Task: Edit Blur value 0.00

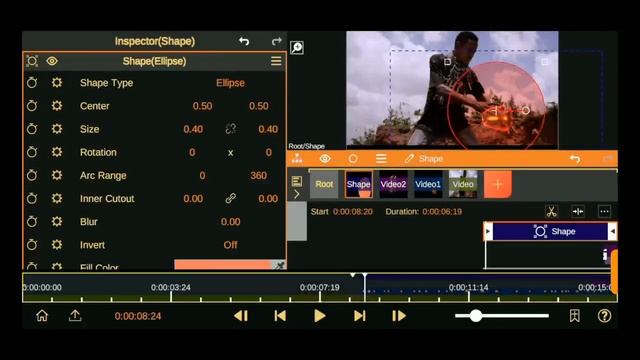Action: pyautogui.click(x=231, y=222)
